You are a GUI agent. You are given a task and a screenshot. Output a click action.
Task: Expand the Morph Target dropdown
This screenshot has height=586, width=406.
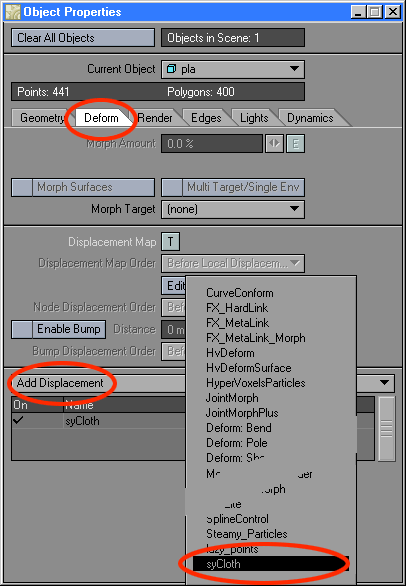pos(233,209)
